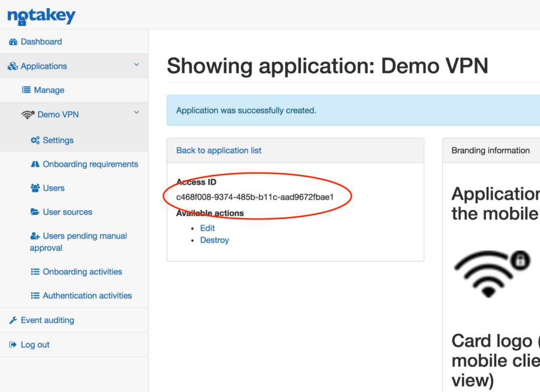
Task: Click the Event auditing wrench icon
Action: point(13,320)
